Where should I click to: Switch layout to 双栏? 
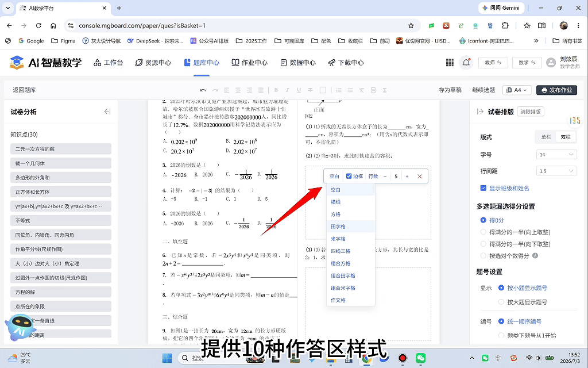click(566, 137)
